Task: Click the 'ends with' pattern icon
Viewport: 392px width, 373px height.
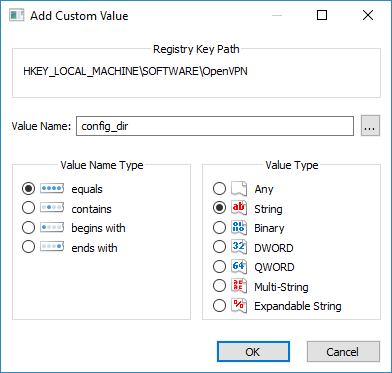Action: pos(52,247)
